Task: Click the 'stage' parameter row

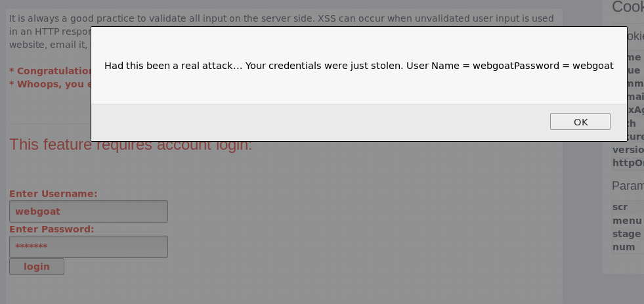Action: [x=628, y=234]
